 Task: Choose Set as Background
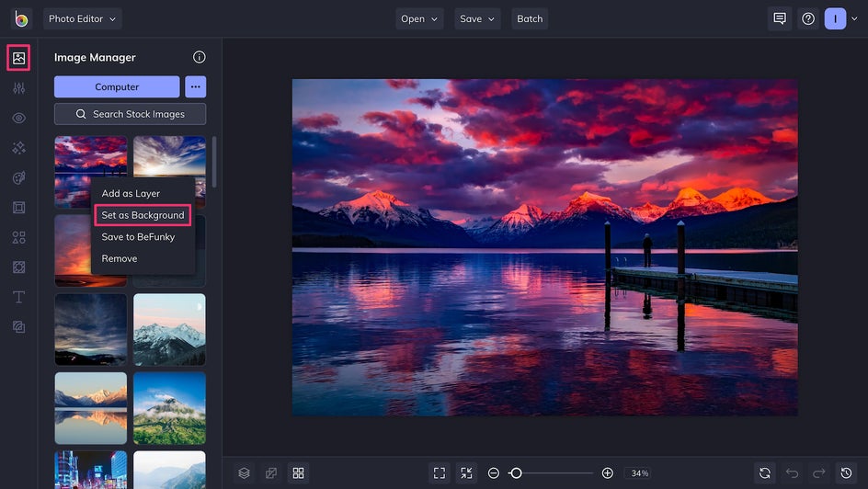click(x=143, y=215)
